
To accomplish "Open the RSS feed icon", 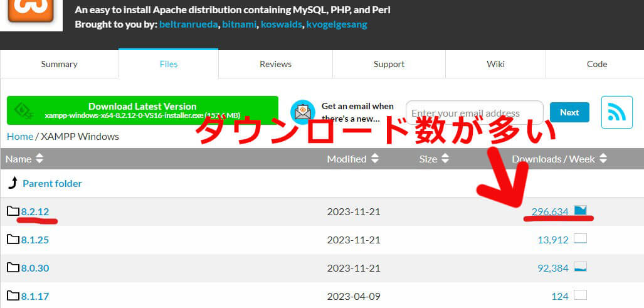I will click(616, 112).
